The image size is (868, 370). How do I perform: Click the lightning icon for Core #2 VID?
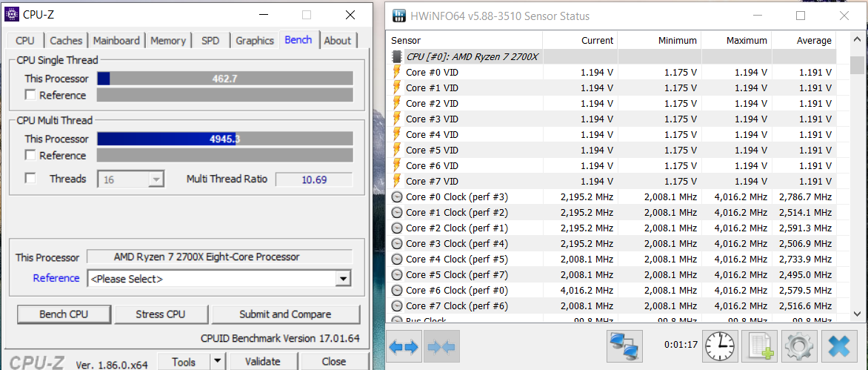point(397,103)
